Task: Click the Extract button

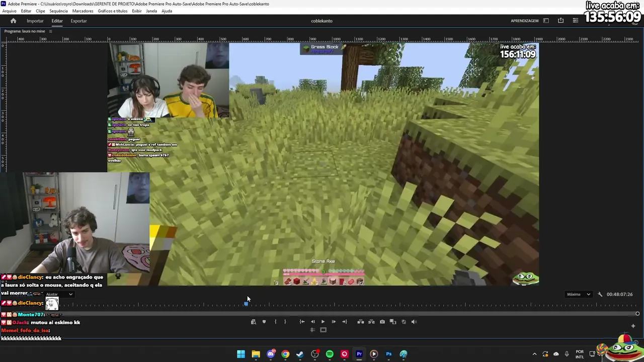Action: pos(371,322)
